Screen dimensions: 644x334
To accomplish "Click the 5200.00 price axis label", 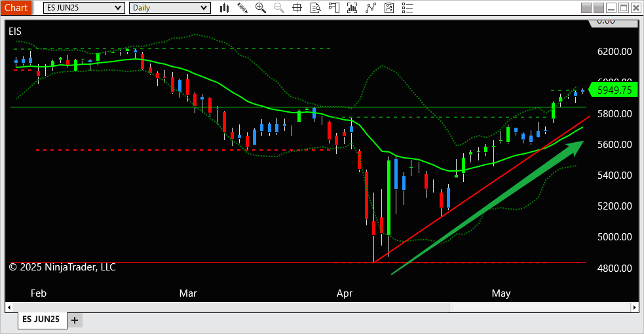I will point(615,206).
